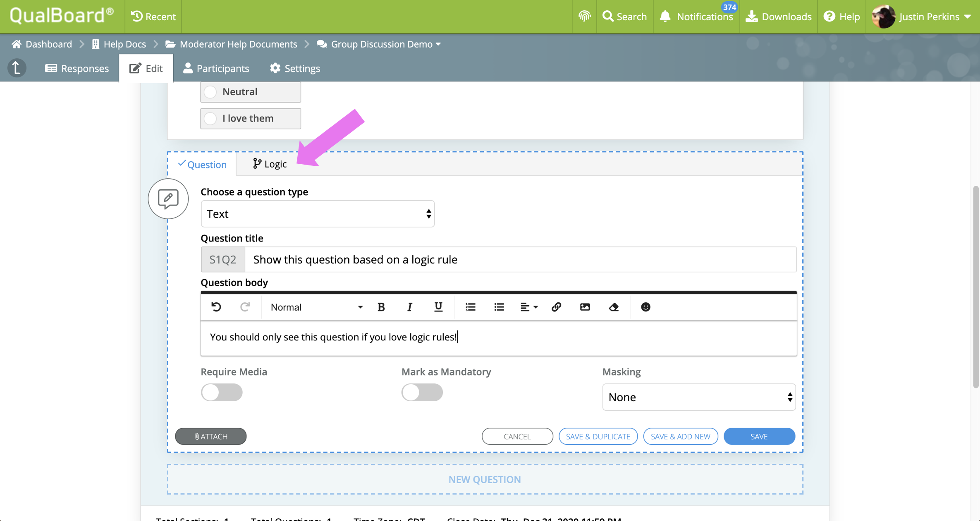Open the Normal paragraph style dropdown
This screenshot has height=522, width=980.
(316, 307)
